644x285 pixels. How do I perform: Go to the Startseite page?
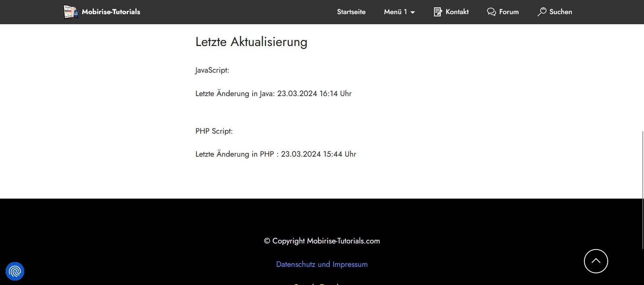click(x=351, y=12)
